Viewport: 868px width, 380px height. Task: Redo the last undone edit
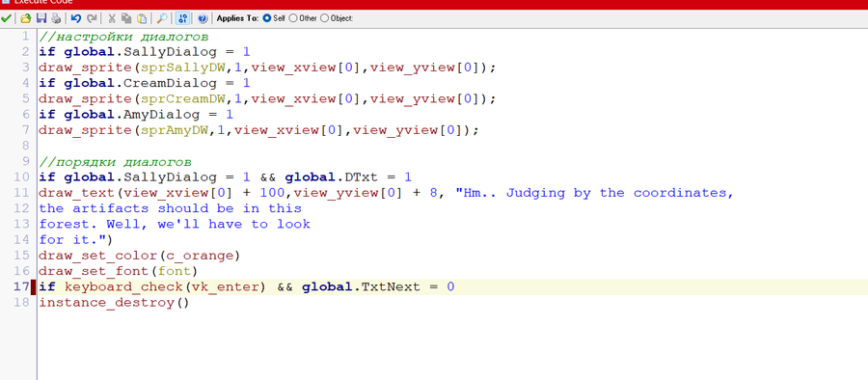92,18
